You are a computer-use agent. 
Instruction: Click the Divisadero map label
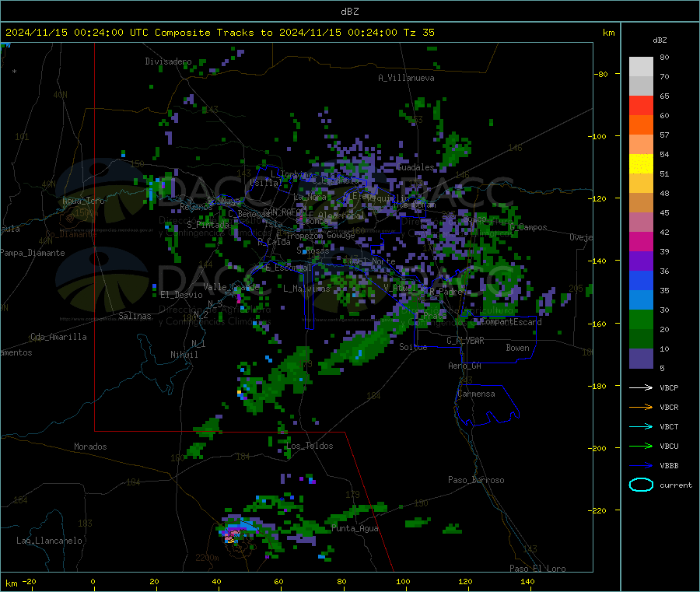pos(168,61)
